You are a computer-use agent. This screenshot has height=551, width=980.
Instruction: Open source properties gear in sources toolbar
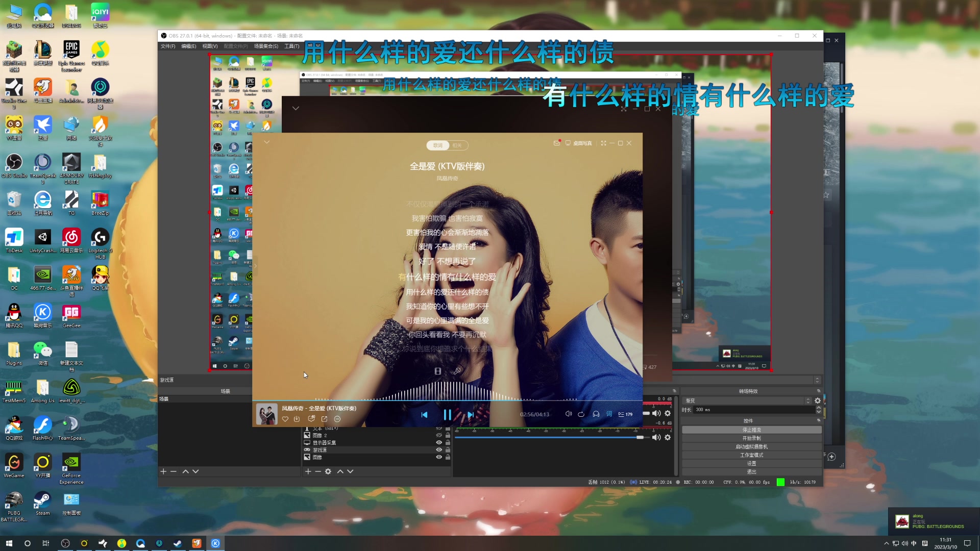328,471
